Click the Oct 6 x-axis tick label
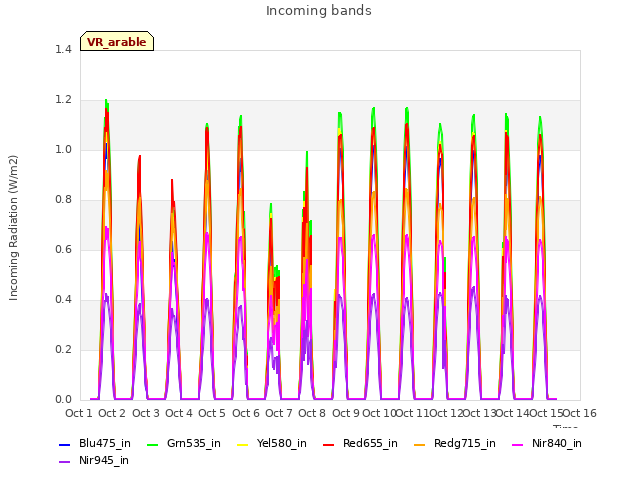 pos(246,413)
